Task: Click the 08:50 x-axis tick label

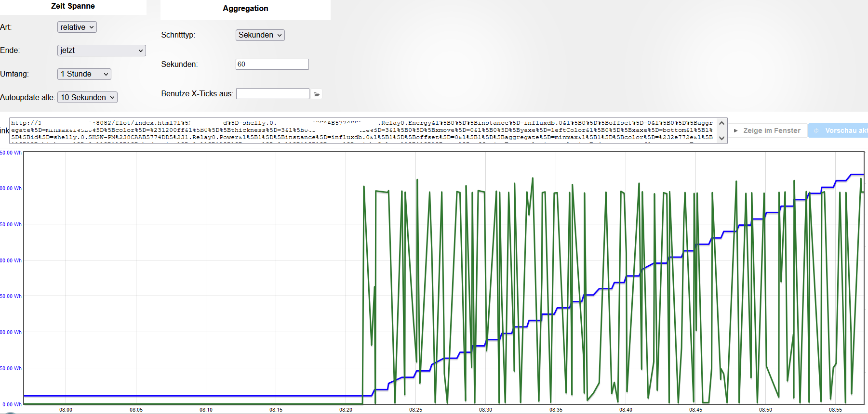Action: pos(766,410)
